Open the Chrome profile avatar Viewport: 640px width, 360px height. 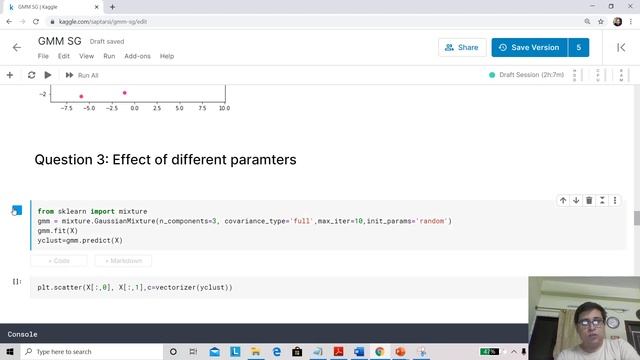(x=618, y=22)
